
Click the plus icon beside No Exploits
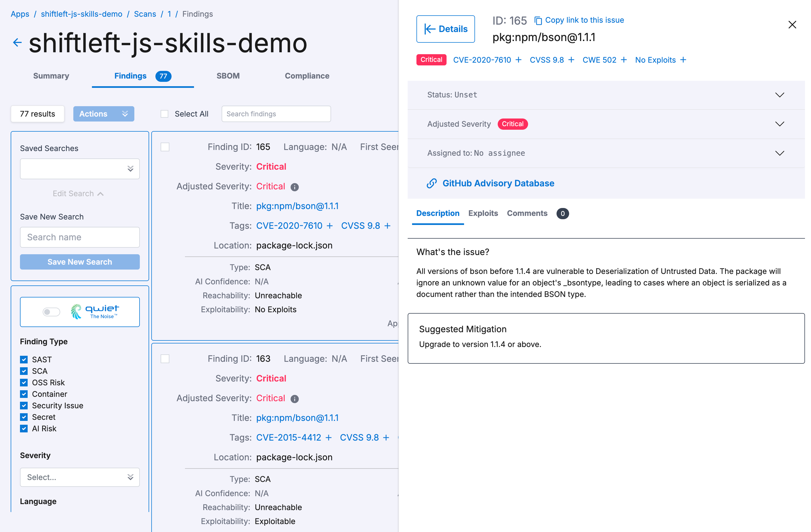coord(683,60)
